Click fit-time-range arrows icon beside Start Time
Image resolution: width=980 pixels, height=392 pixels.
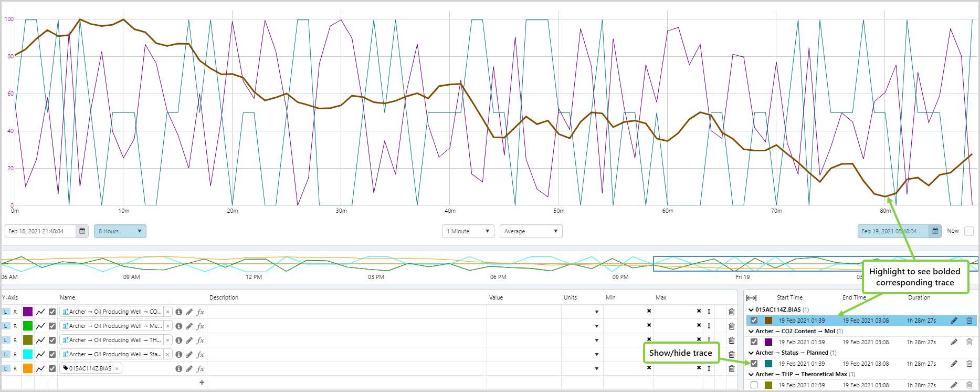tap(751, 298)
